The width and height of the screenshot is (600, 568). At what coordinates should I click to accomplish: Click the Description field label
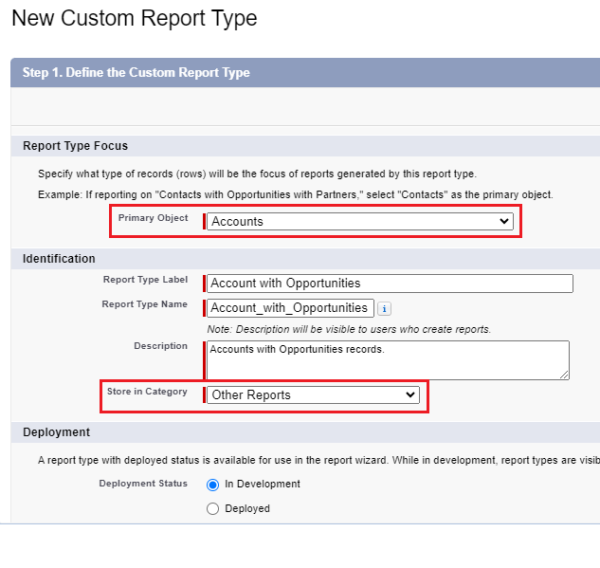[x=160, y=346]
